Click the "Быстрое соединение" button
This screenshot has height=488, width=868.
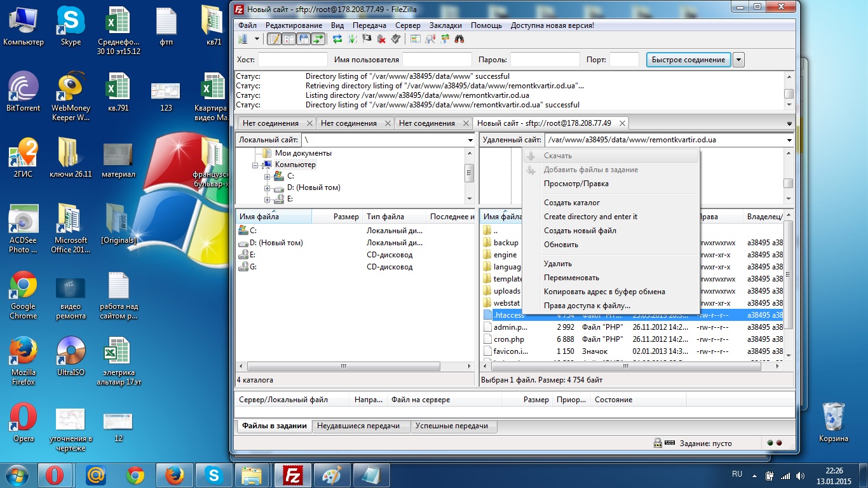[x=688, y=60]
